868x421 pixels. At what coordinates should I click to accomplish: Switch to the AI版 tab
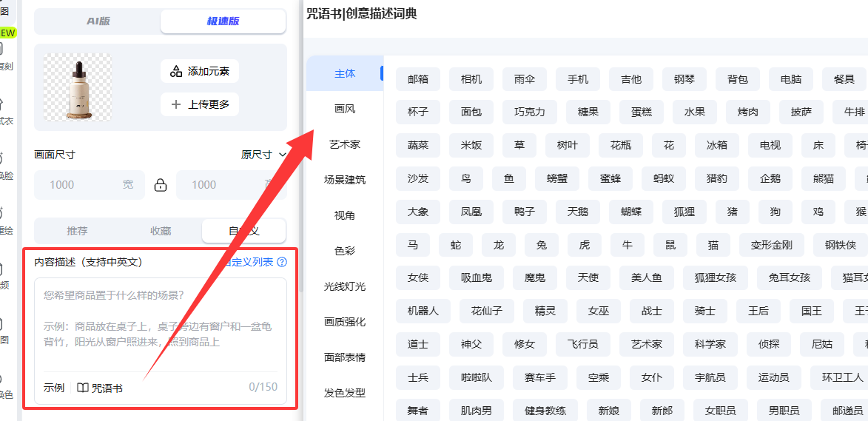(98, 21)
